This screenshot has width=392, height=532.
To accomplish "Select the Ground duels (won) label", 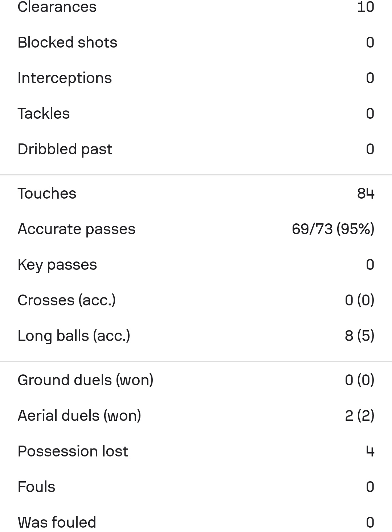I will [85, 380].
